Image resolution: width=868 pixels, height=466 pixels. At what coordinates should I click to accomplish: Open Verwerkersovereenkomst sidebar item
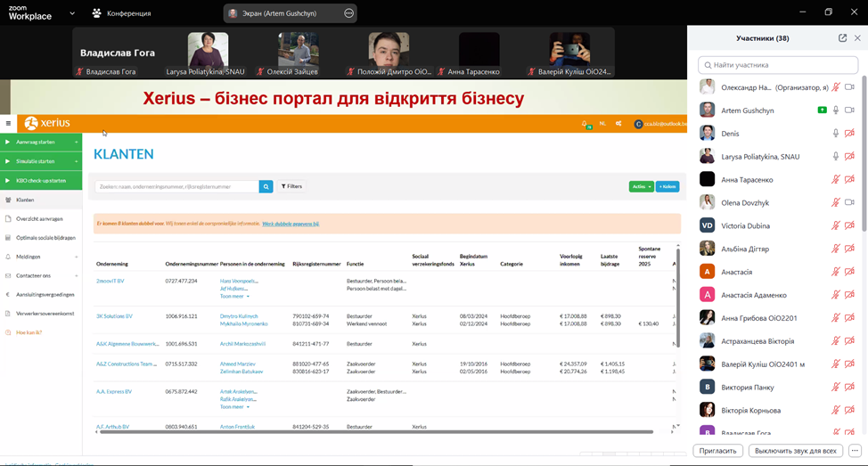tap(45, 314)
